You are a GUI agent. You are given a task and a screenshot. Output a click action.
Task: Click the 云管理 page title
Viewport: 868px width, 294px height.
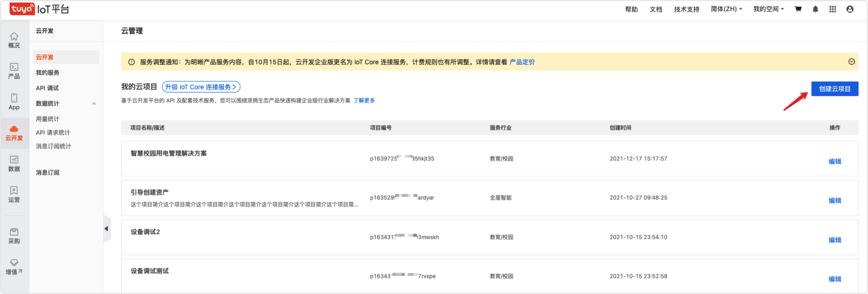tap(132, 31)
